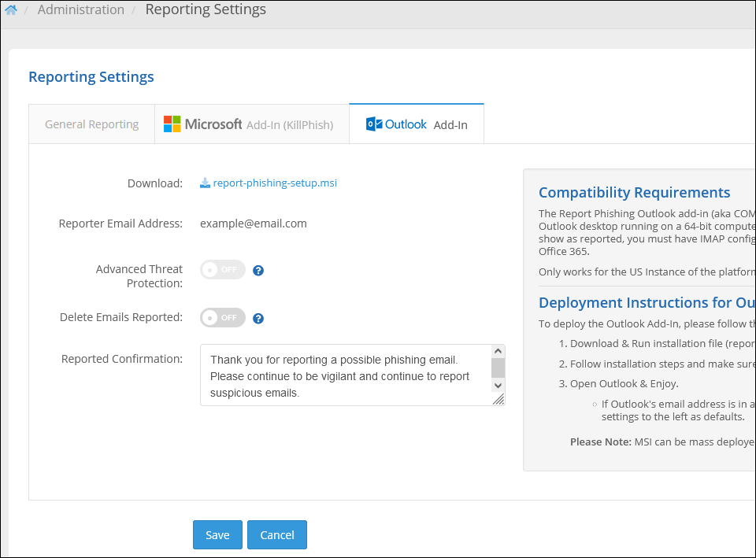Open help for Delete Emails Reported
The image size is (756, 558).
258,319
